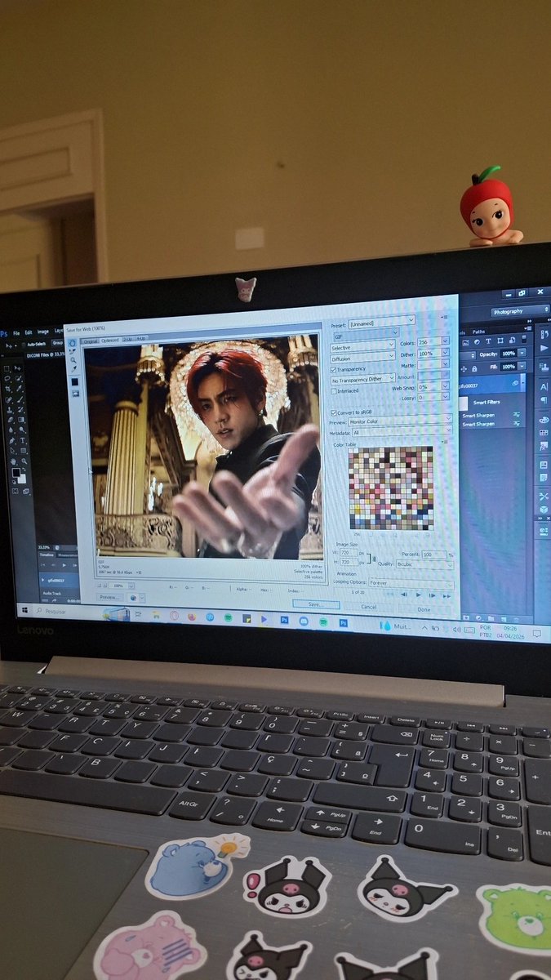Viewport: 551px width, 980px height.
Task: Open the Quality Bicubic dropdown
Action: (x=426, y=564)
